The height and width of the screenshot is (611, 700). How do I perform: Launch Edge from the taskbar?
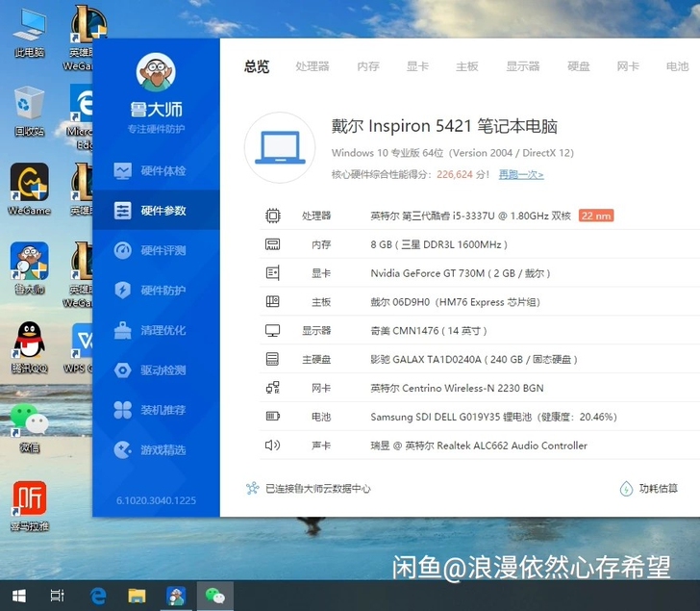click(98, 596)
